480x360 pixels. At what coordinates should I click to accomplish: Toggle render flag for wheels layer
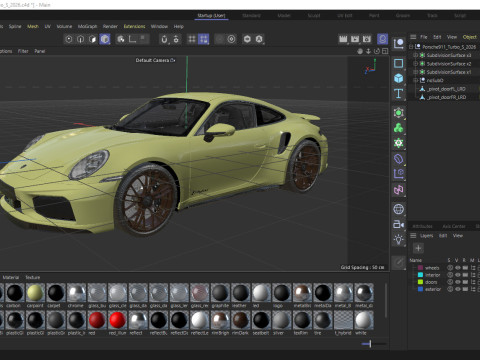click(465, 268)
